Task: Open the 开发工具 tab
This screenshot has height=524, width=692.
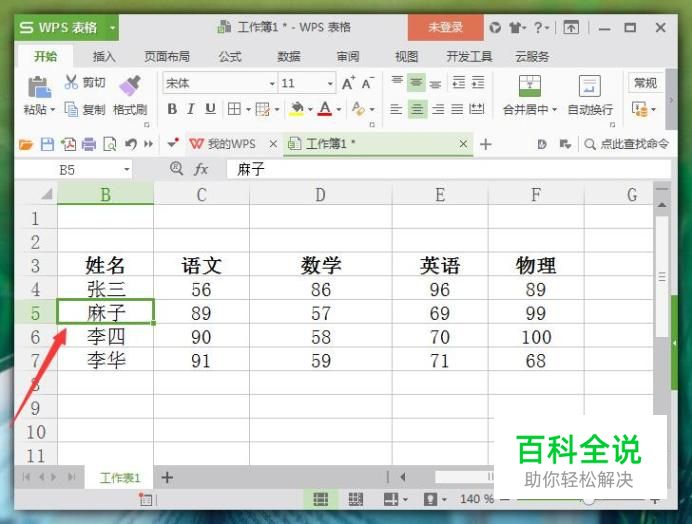Action: pos(469,57)
